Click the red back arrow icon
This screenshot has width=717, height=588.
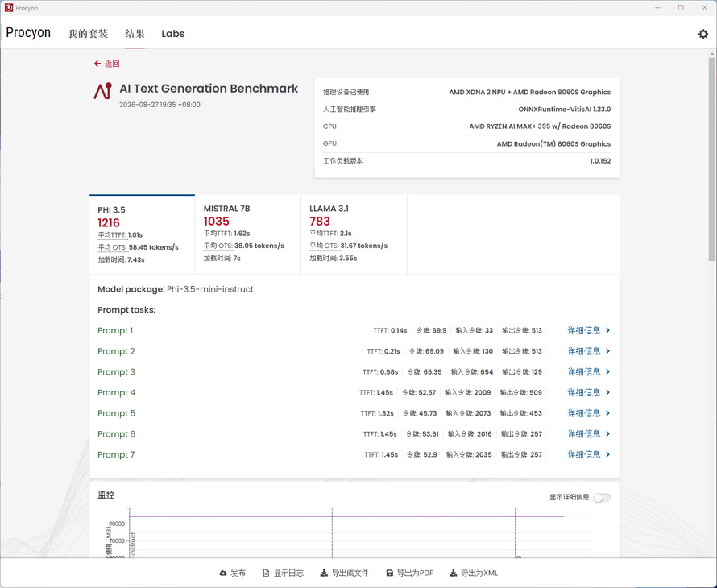[97, 64]
